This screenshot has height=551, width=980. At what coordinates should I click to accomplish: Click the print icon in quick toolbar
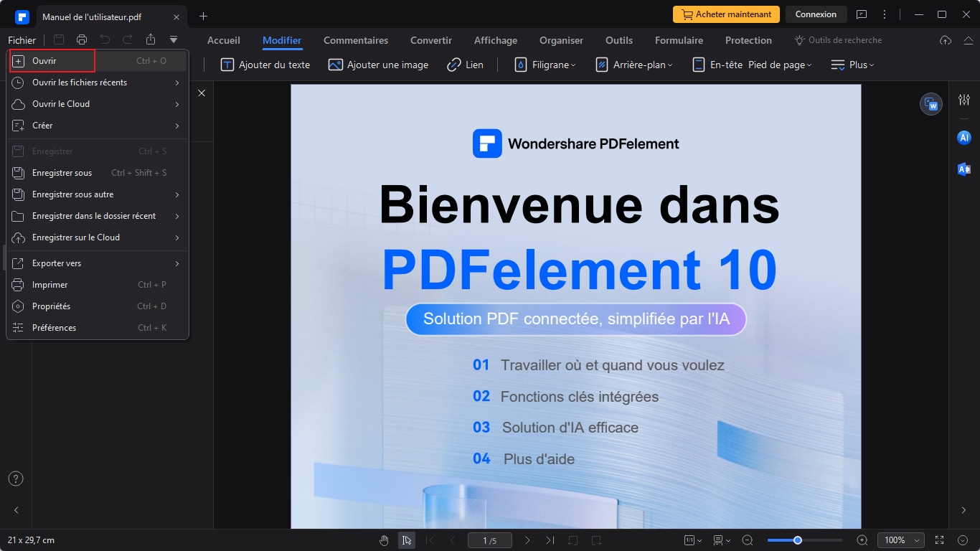(x=82, y=40)
